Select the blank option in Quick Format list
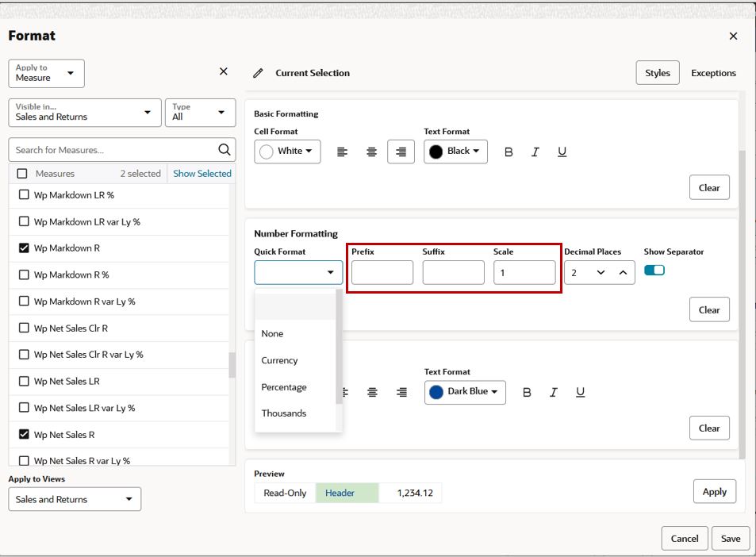This screenshot has height=557, width=756. point(295,307)
